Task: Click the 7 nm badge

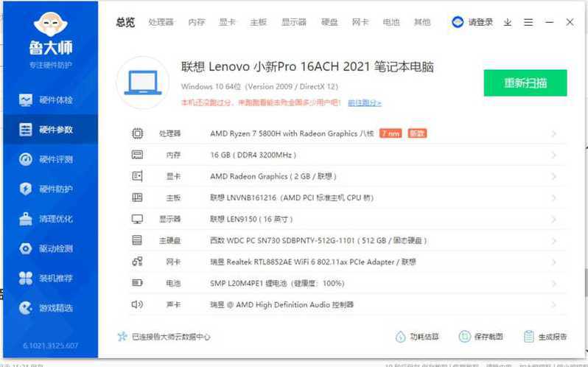Action: pos(391,133)
